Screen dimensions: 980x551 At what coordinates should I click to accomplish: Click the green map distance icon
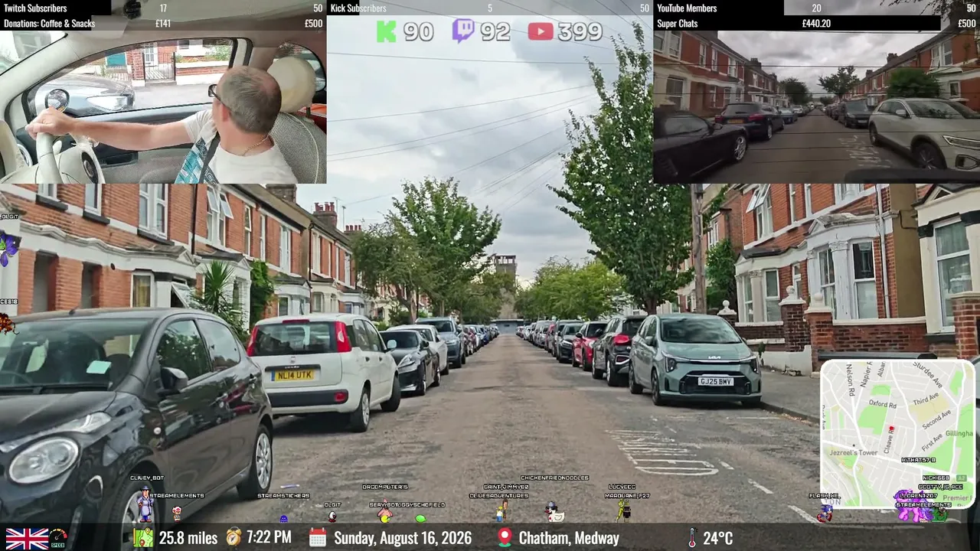(x=143, y=538)
